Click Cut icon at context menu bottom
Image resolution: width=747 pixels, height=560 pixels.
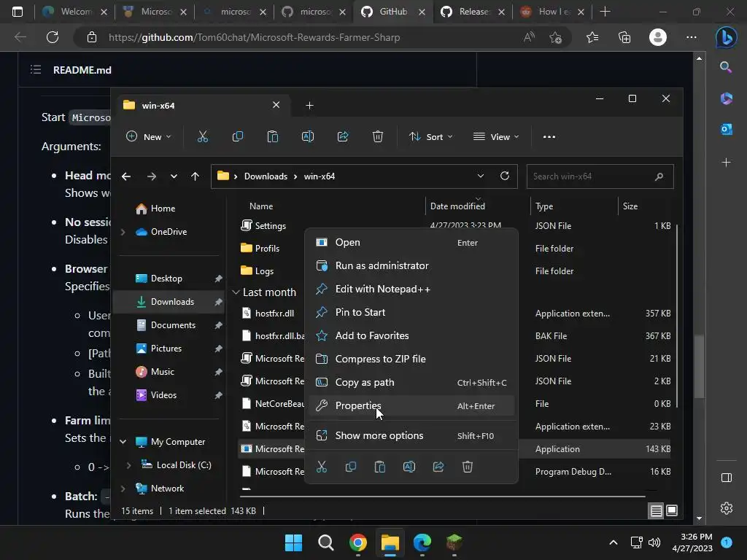pos(322,467)
